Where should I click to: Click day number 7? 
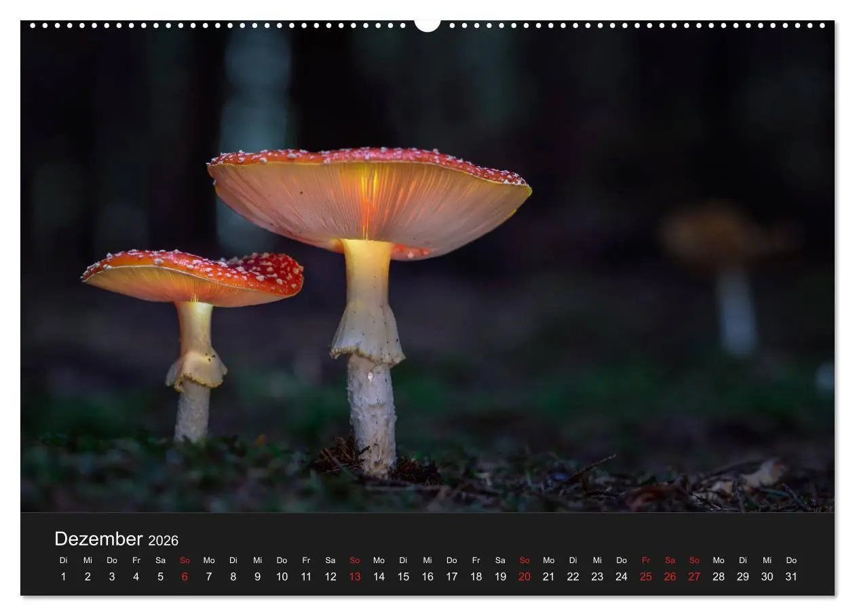(209, 577)
